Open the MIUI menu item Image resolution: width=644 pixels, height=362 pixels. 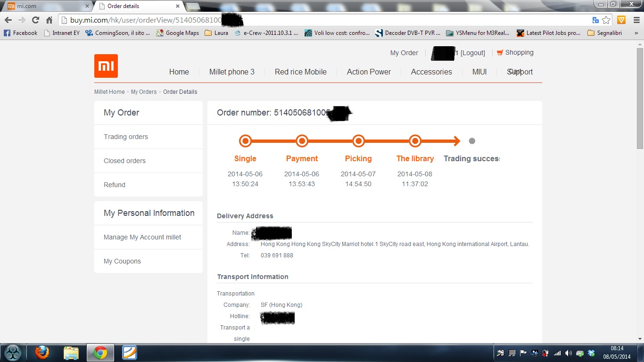(x=479, y=72)
